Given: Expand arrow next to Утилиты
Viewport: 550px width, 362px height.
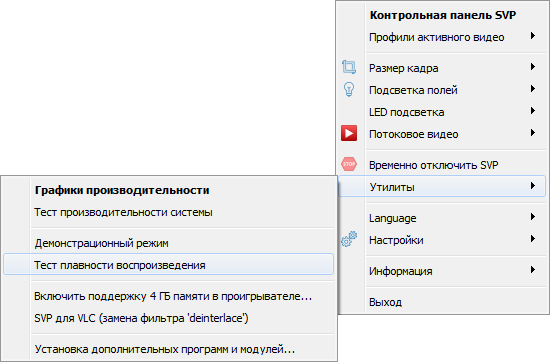Looking at the screenshot, I should click(x=533, y=186).
